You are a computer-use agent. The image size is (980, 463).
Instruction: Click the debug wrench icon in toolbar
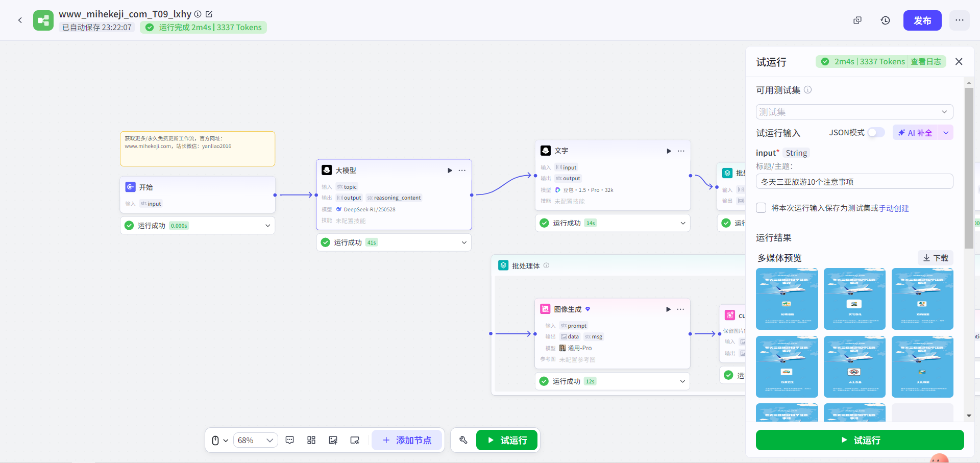463,440
